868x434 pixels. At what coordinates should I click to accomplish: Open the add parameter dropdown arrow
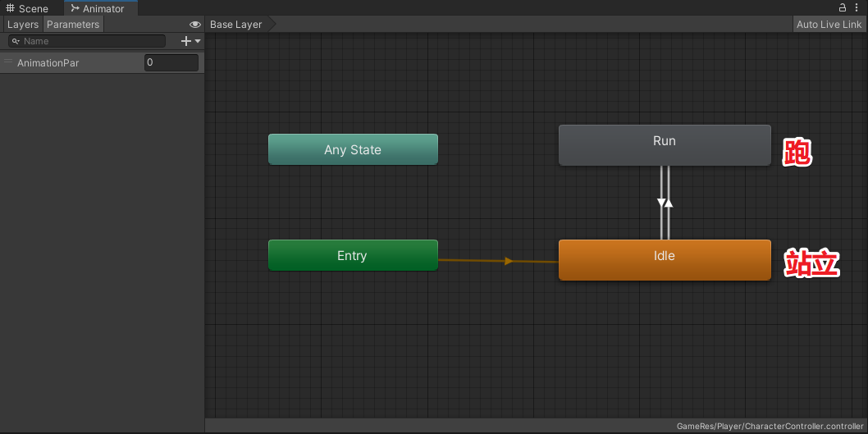point(198,41)
